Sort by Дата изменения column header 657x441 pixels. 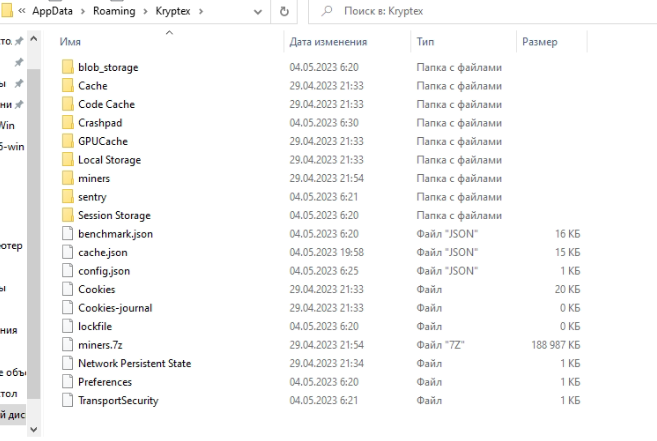[328, 42]
